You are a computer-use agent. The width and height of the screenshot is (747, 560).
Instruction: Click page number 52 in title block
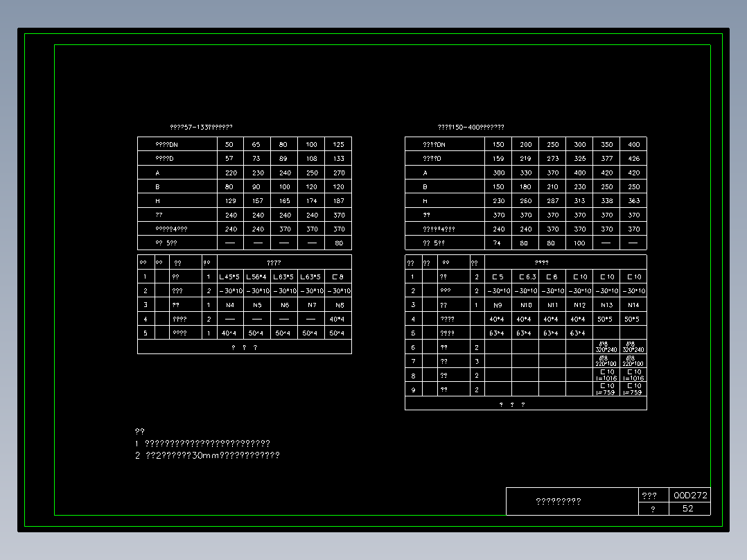pos(687,509)
